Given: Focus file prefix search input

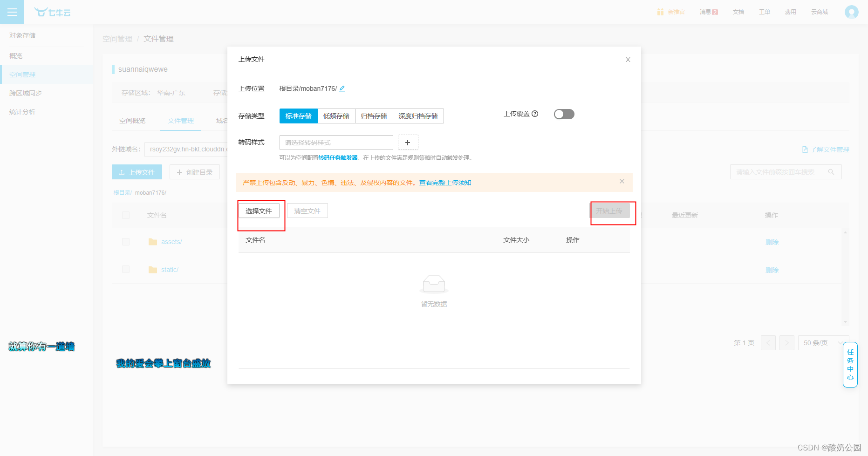Looking at the screenshot, I should click(786, 172).
